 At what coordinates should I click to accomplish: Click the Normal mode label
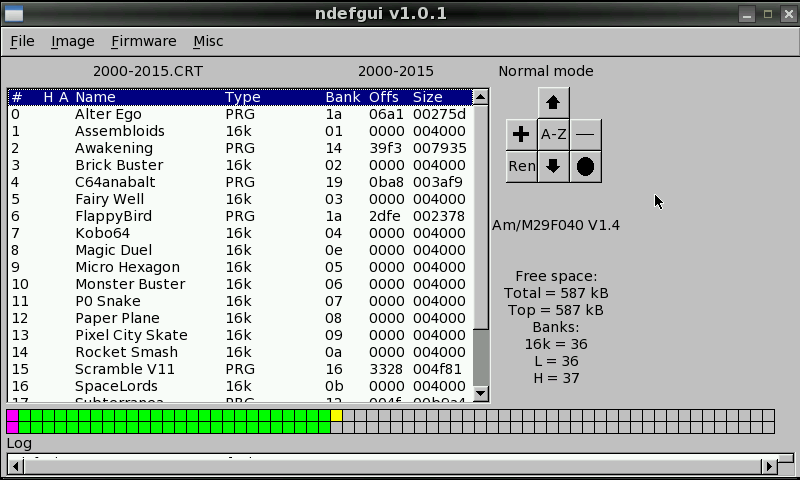tap(546, 71)
